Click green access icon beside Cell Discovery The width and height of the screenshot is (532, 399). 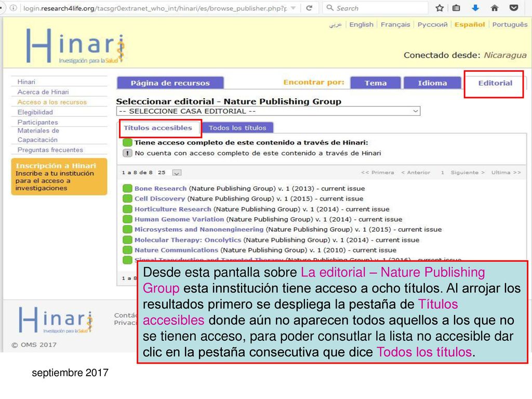[x=127, y=198]
